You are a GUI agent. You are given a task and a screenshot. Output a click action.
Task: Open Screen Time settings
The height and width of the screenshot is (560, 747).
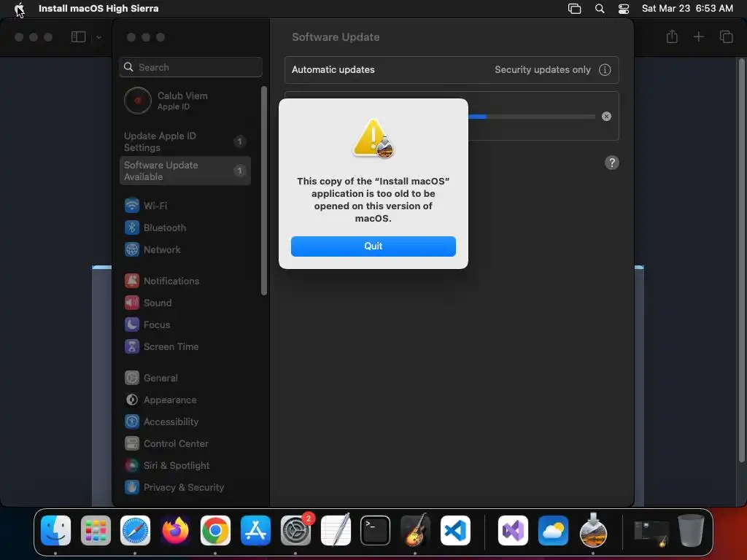(185, 346)
